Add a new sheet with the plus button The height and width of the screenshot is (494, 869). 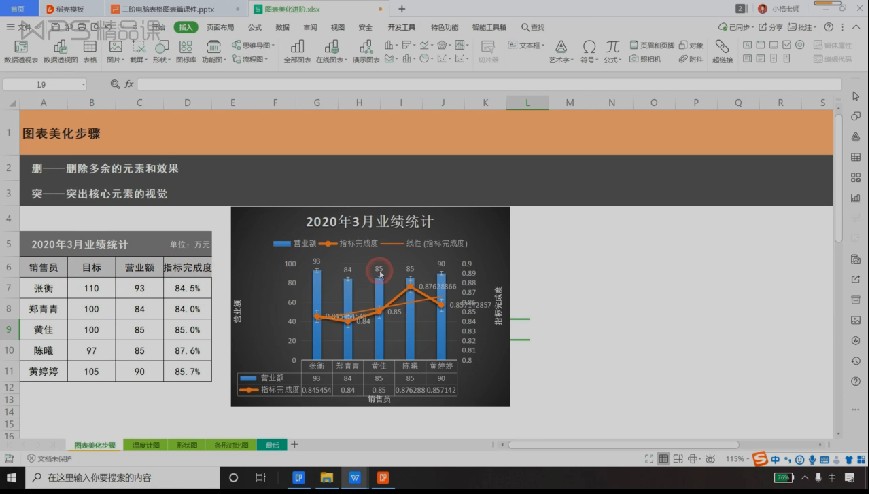click(294, 444)
